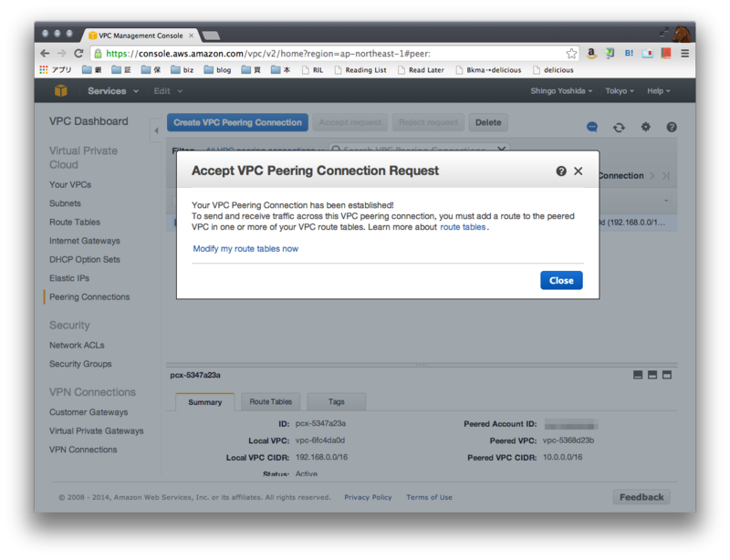This screenshot has width=730, height=560.
Task: Open the Read Later bookmark
Action: tap(421, 70)
